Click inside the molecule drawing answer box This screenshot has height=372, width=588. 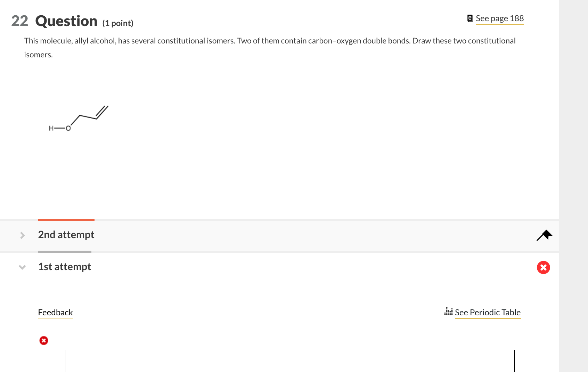(x=289, y=361)
